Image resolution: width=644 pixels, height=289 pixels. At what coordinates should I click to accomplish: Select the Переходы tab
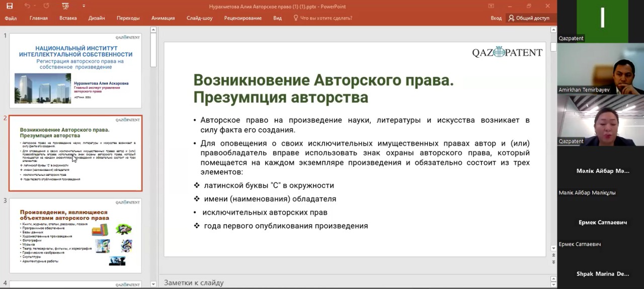(x=128, y=18)
